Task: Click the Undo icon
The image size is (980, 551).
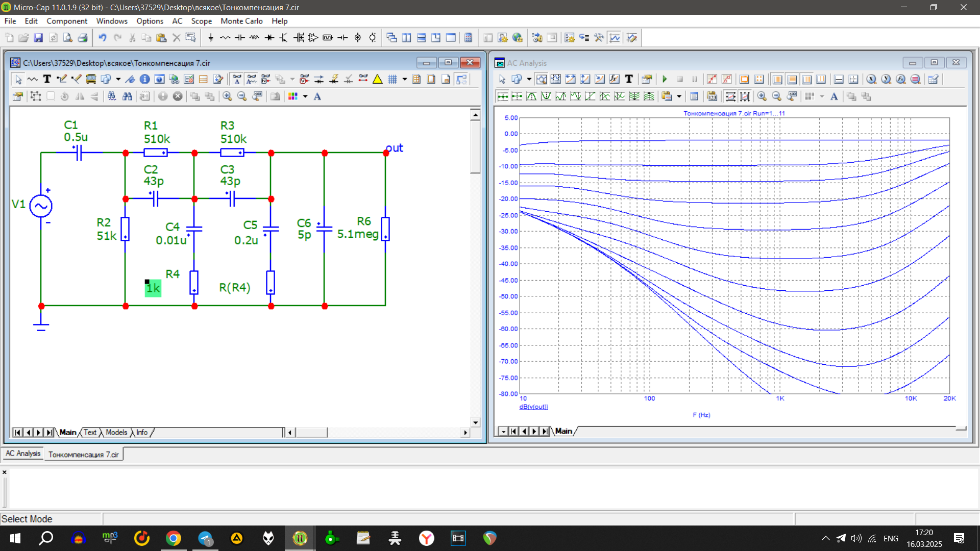Action: (102, 38)
